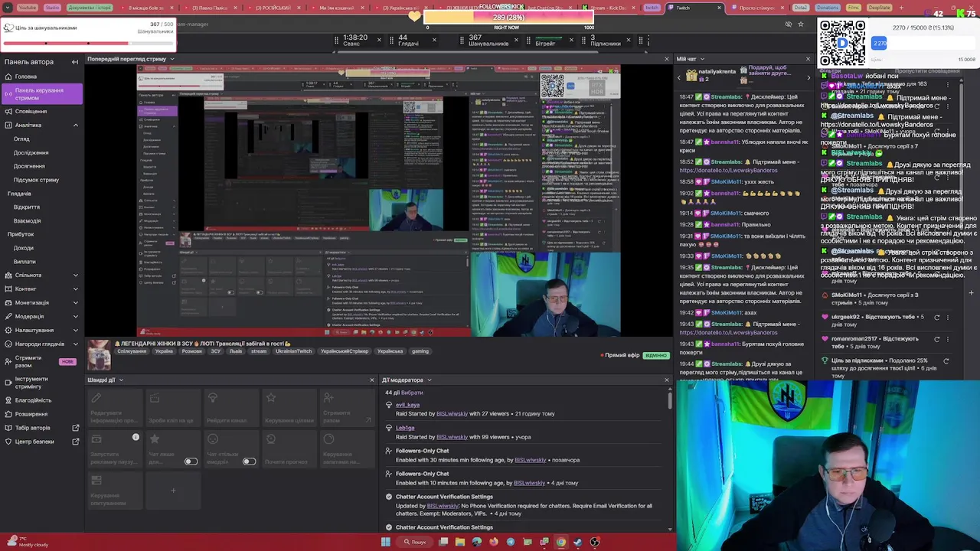This screenshot has height=551, width=980.
Task: Click the Рейдити канал tile
Action: (x=231, y=408)
